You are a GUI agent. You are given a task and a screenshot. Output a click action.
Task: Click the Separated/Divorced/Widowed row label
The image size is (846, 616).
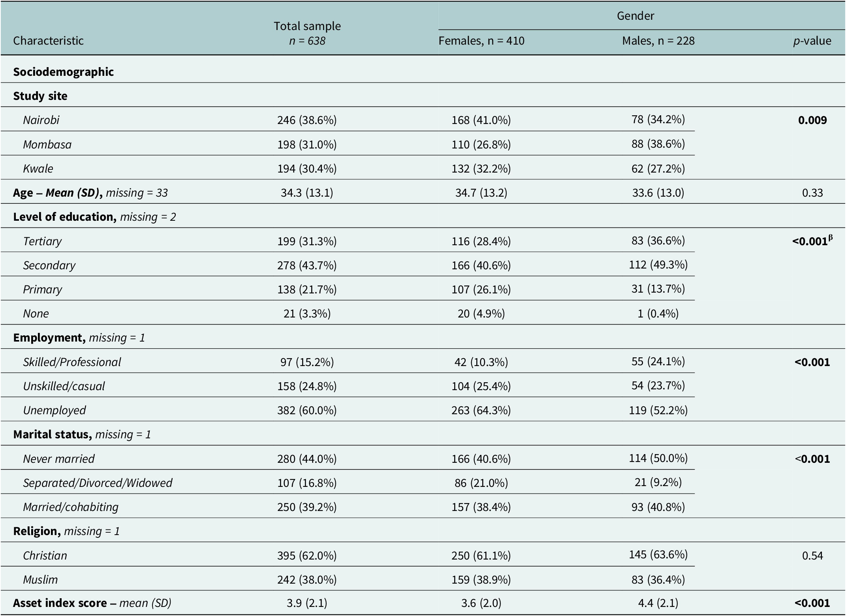click(98, 483)
